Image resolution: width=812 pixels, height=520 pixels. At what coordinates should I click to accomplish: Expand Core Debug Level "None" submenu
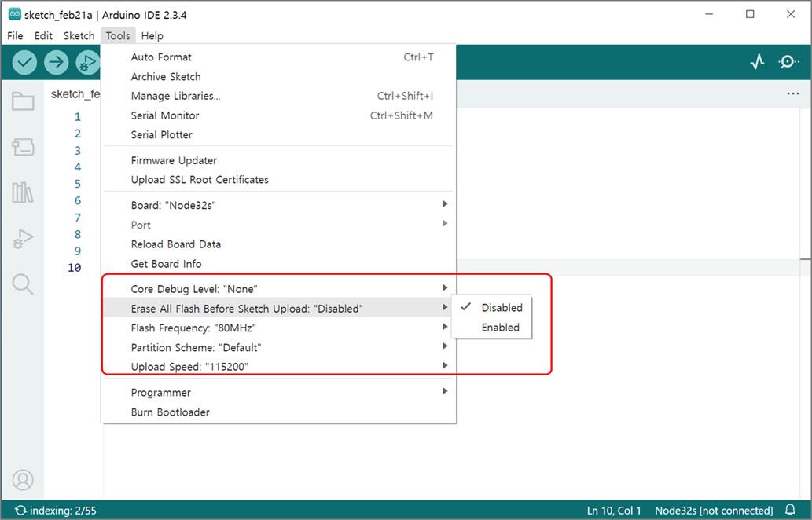[x=280, y=289]
